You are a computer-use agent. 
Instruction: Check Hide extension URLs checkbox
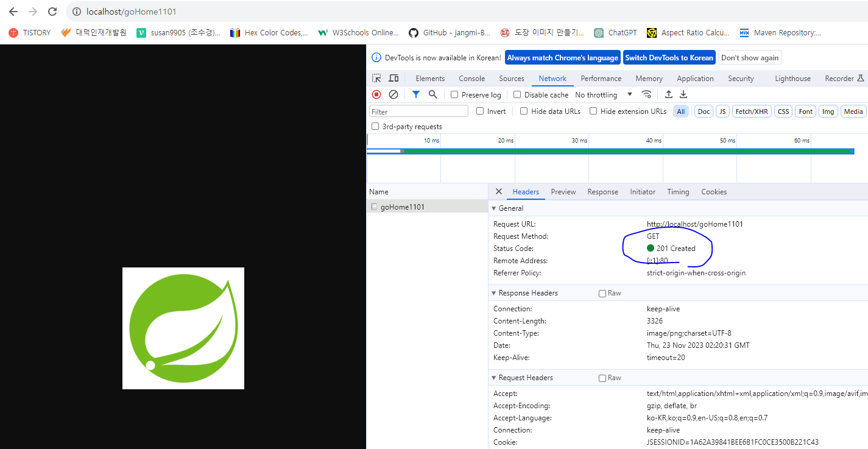pyautogui.click(x=593, y=111)
